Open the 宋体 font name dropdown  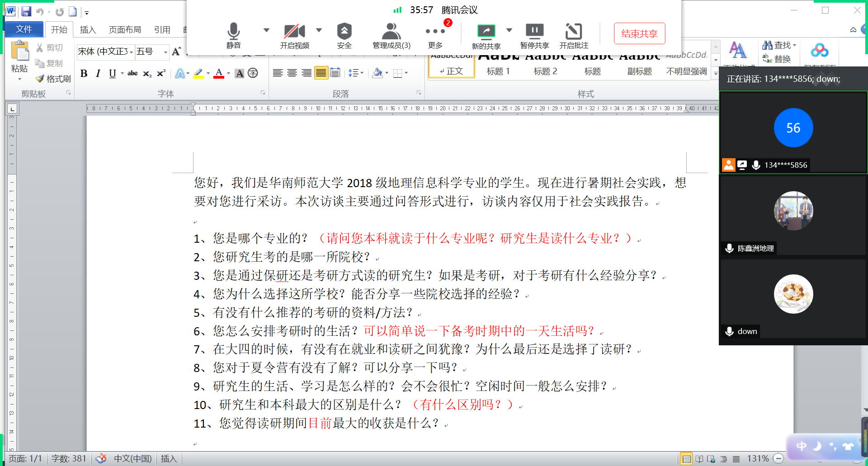click(x=132, y=52)
